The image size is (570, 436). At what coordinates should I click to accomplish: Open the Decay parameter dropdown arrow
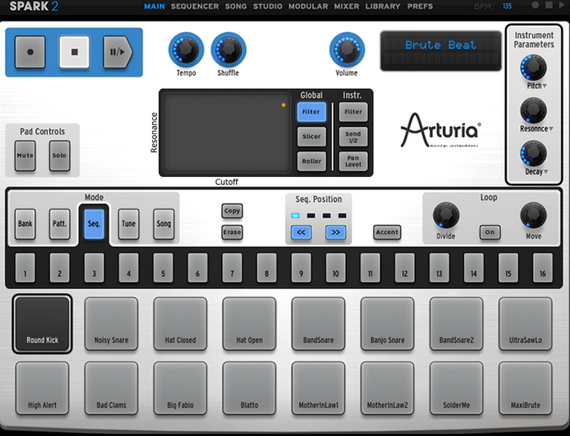click(x=546, y=172)
